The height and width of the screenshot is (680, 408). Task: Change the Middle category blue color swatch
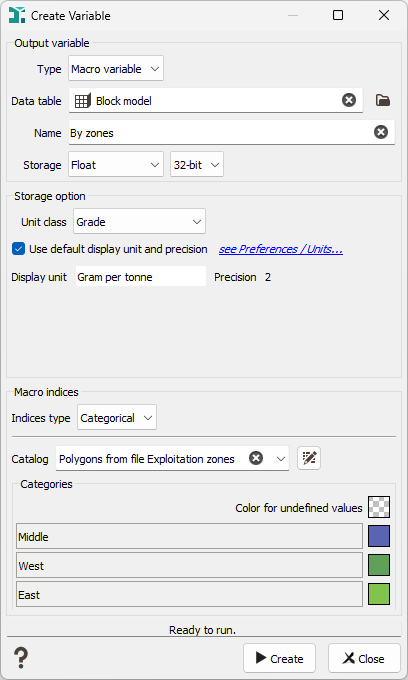(x=379, y=536)
